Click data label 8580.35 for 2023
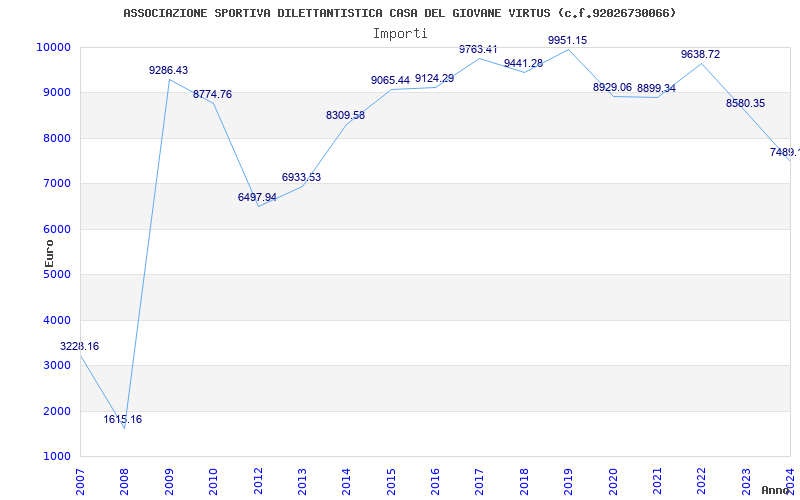800x500 pixels. 745,104
